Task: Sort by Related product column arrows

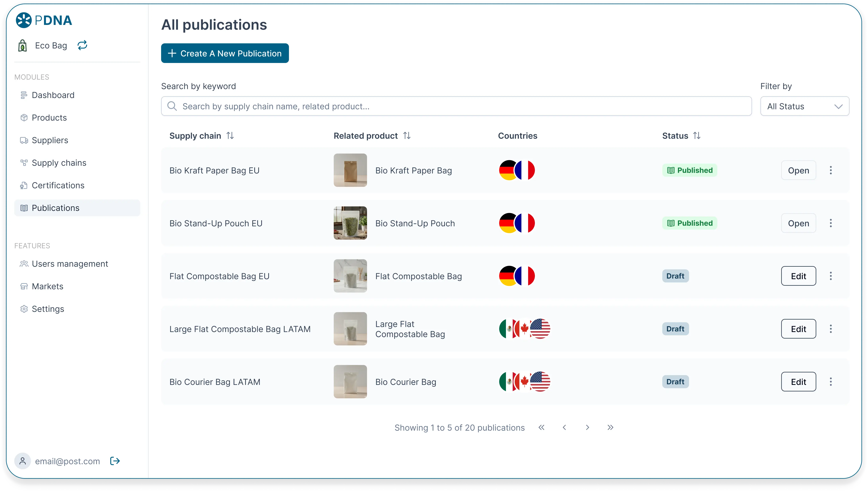Action: [x=407, y=136]
